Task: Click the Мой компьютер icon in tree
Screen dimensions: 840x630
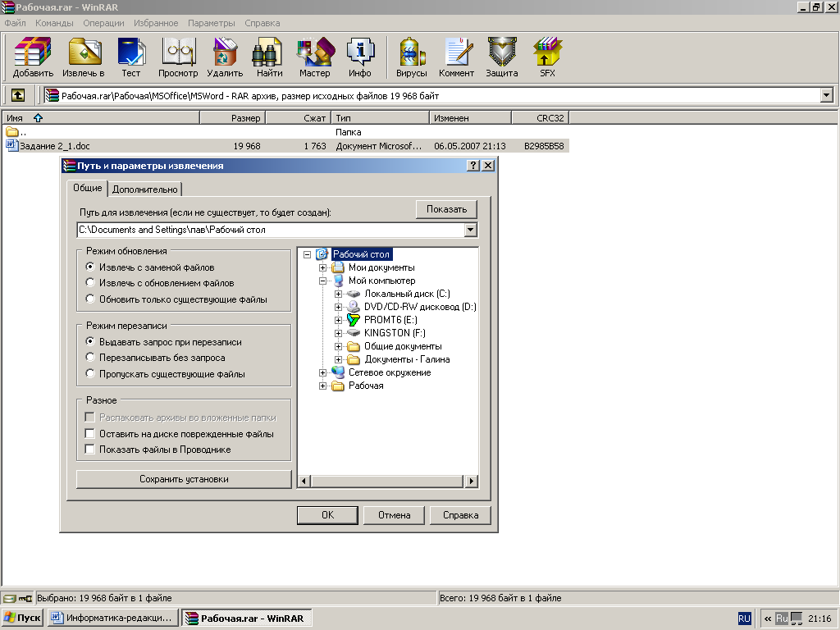Action: click(339, 281)
